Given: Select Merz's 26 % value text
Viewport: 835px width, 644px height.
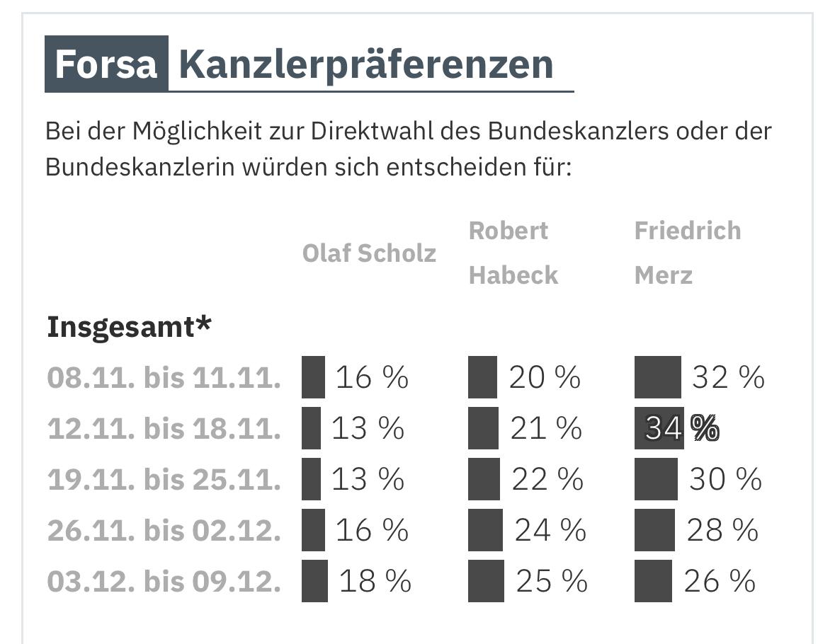Looking at the screenshot, I should tap(720, 581).
